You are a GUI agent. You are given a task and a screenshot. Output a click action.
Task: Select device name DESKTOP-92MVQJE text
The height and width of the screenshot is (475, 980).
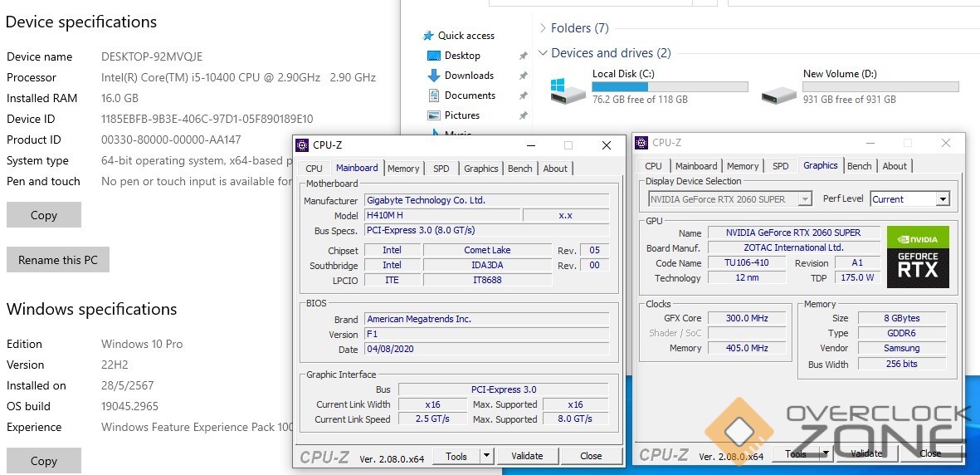(x=152, y=56)
